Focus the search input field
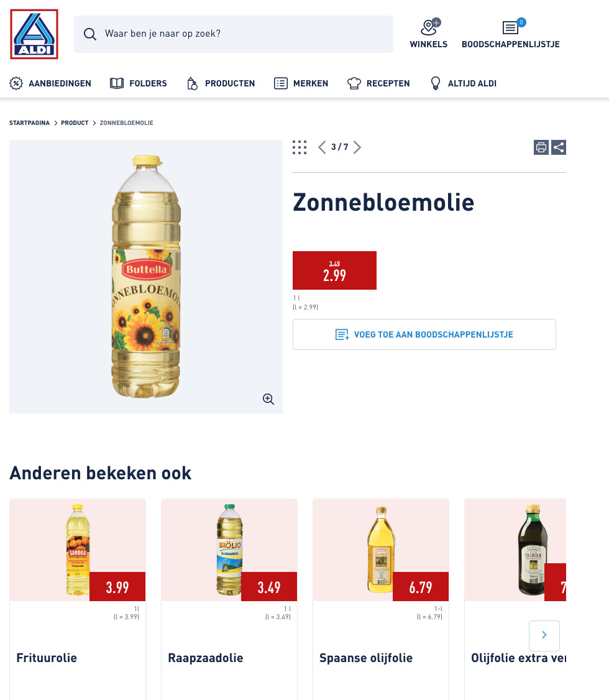This screenshot has height=700, width=609. click(x=233, y=34)
